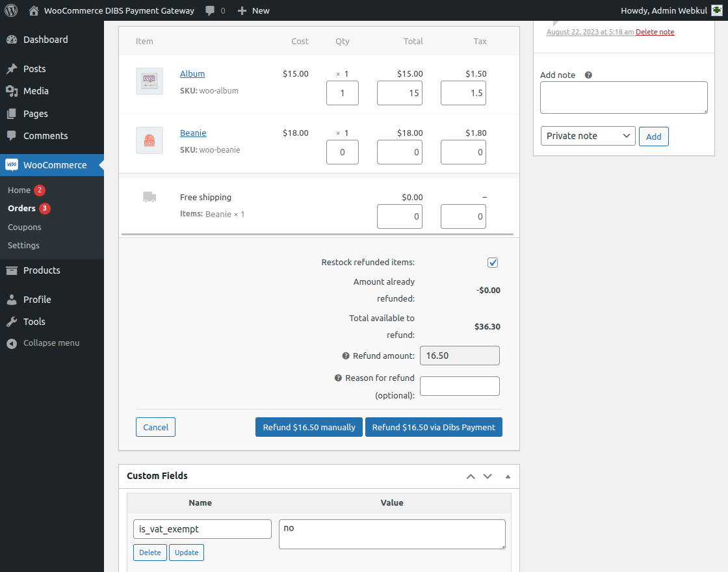Click the Beanie product thumbnail image
This screenshot has width=728, height=572.
click(x=149, y=140)
